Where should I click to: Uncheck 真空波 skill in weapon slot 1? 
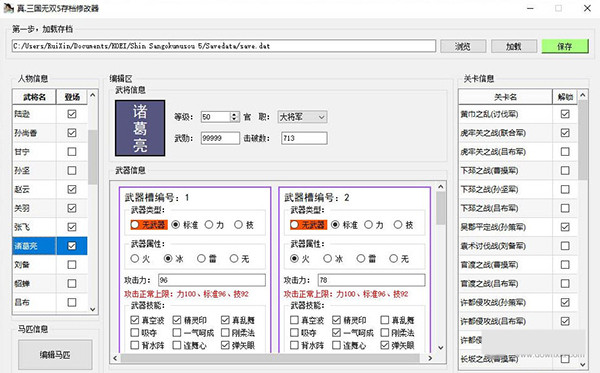(135, 320)
